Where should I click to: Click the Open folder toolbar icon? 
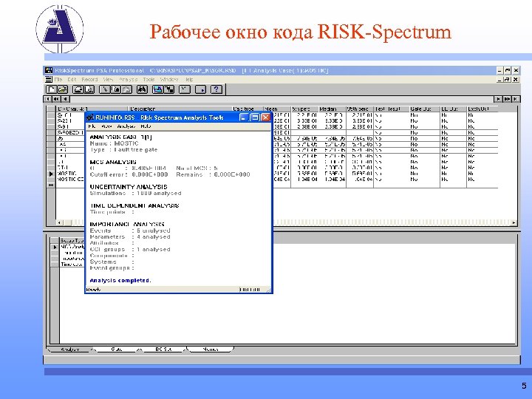point(62,89)
